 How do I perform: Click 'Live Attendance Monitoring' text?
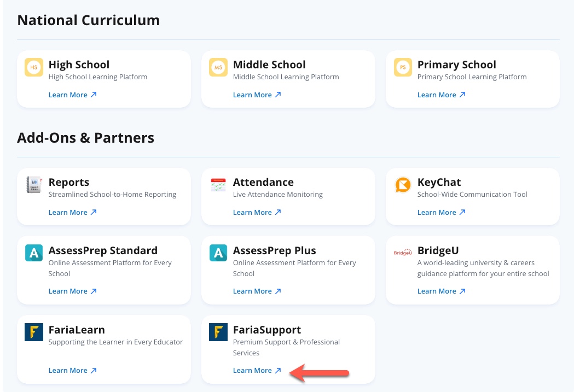tap(278, 195)
